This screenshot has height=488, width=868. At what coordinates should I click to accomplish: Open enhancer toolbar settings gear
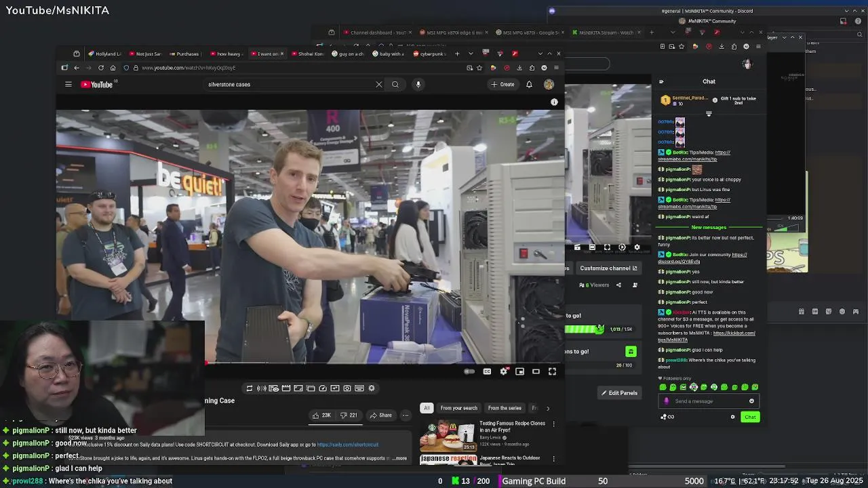pyautogui.click(x=372, y=388)
